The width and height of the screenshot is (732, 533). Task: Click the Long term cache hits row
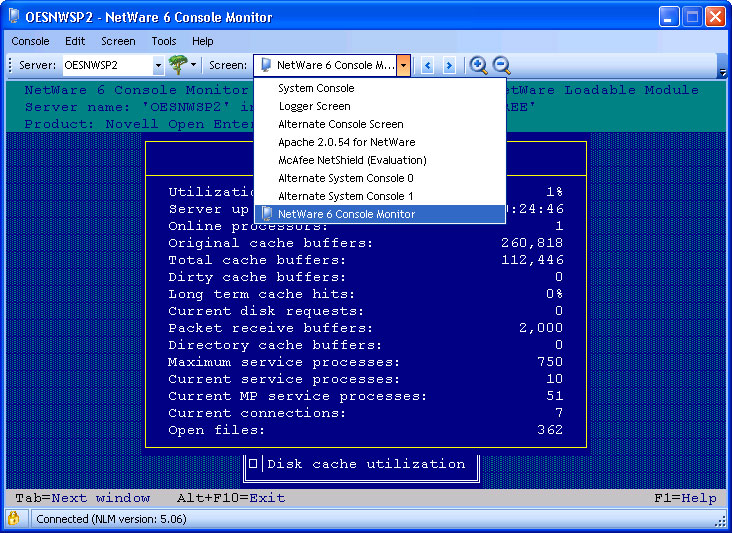tap(366, 294)
